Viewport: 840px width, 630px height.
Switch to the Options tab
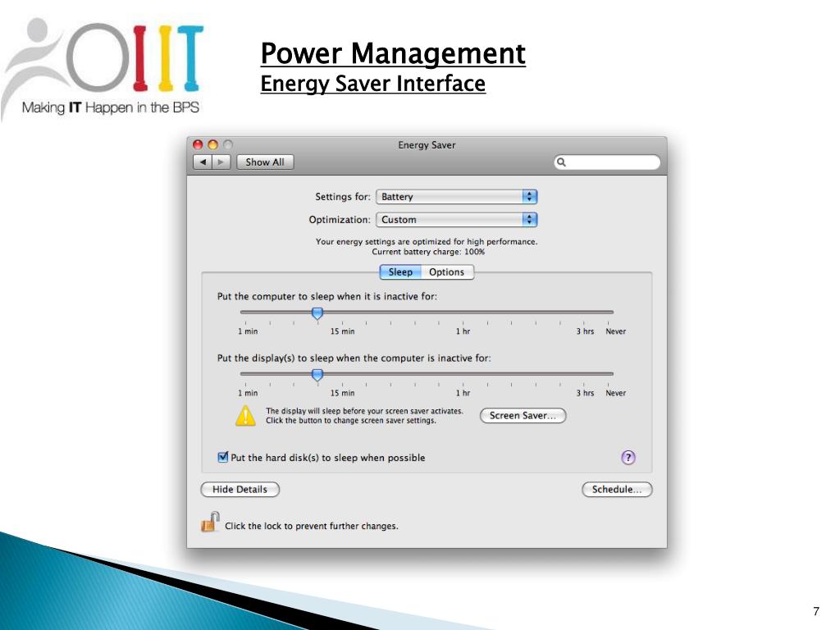pos(447,272)
